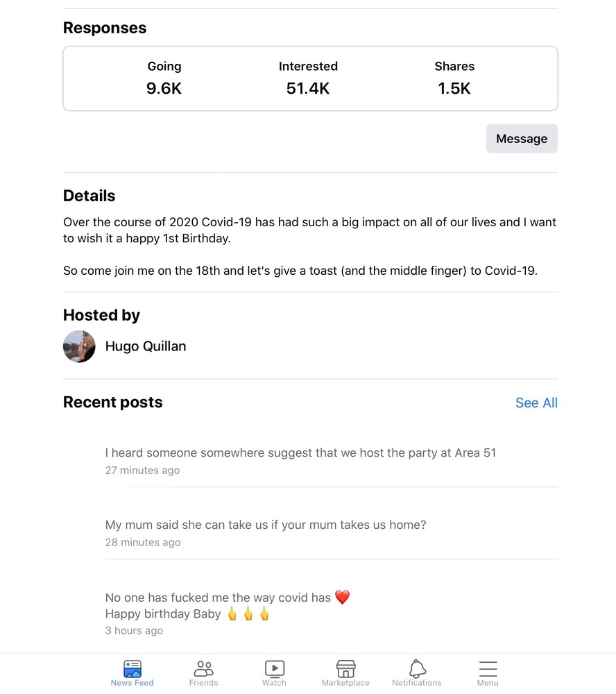
Task: Click the red heart emoji in post
Action: pos(342,598)
